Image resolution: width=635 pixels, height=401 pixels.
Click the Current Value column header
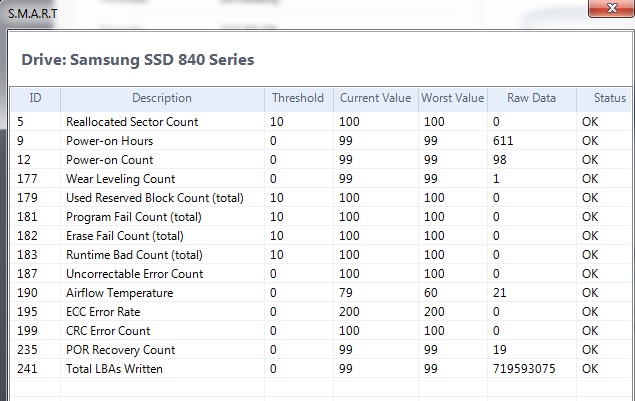[374, 98]
